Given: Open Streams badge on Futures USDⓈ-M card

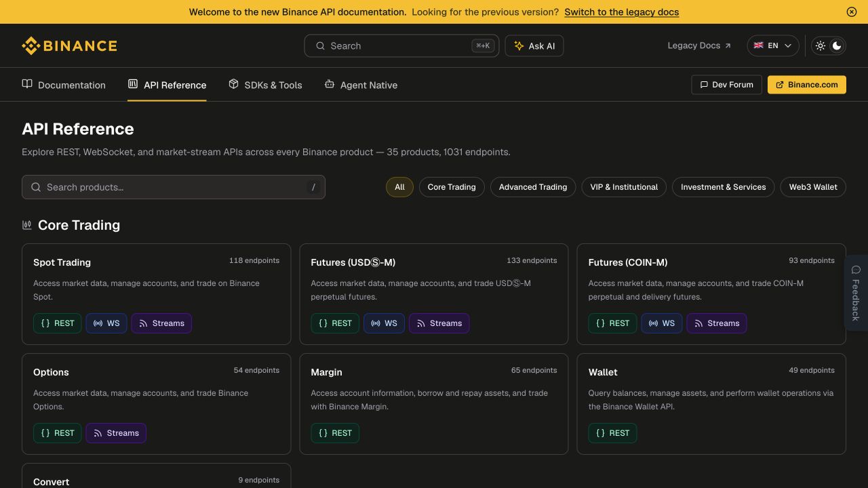Looking at the screenshot, I should tap(439, 323).
